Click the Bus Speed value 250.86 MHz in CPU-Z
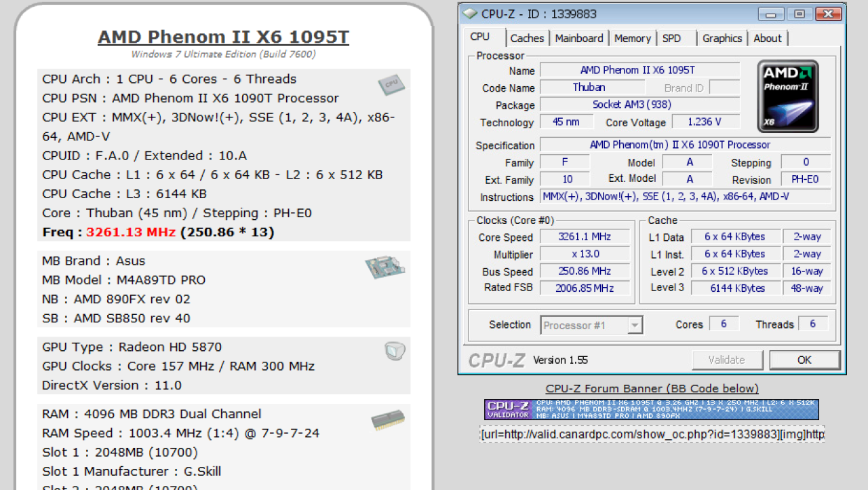Viewport: 868px width, 490px height. [x=585, y=271]
